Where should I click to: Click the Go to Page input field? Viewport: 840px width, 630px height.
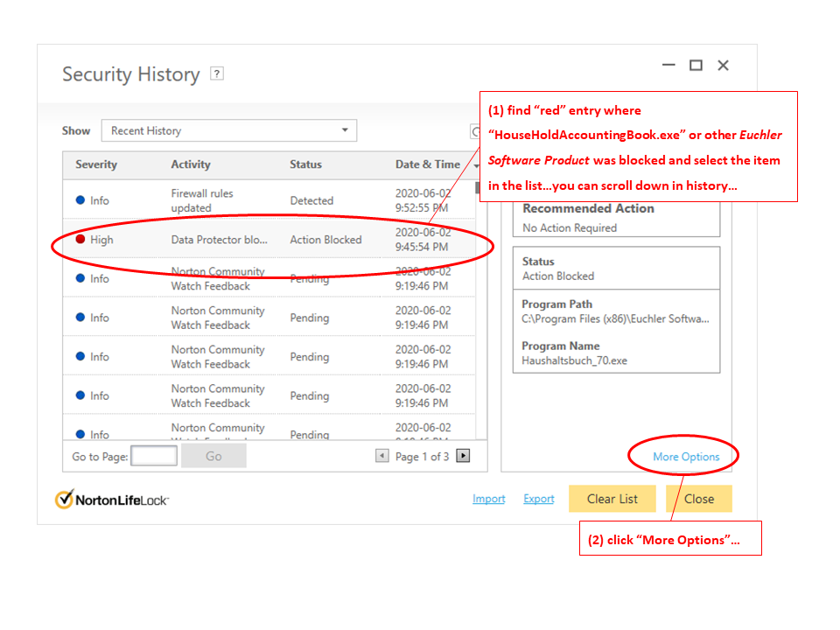[x=154, y=456]
